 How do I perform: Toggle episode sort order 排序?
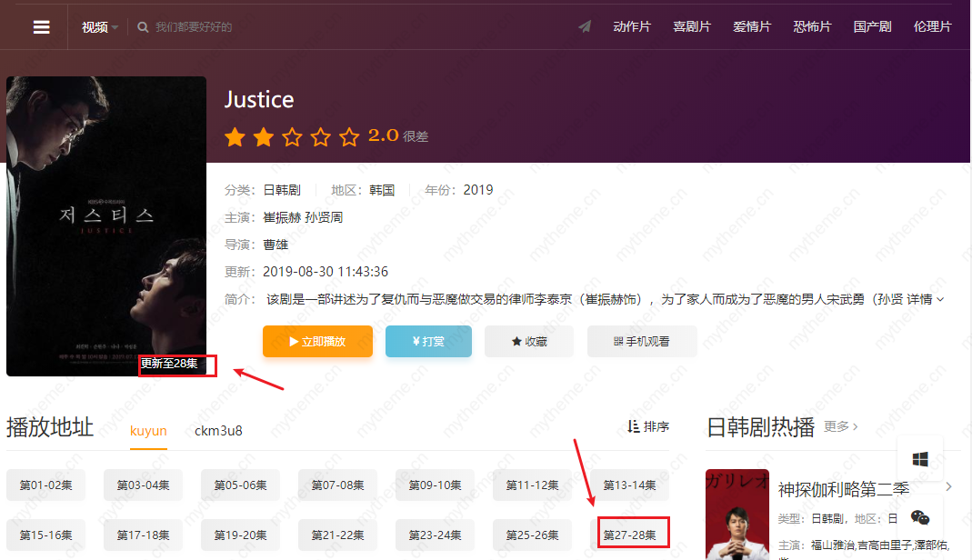[x=649, y=426]
